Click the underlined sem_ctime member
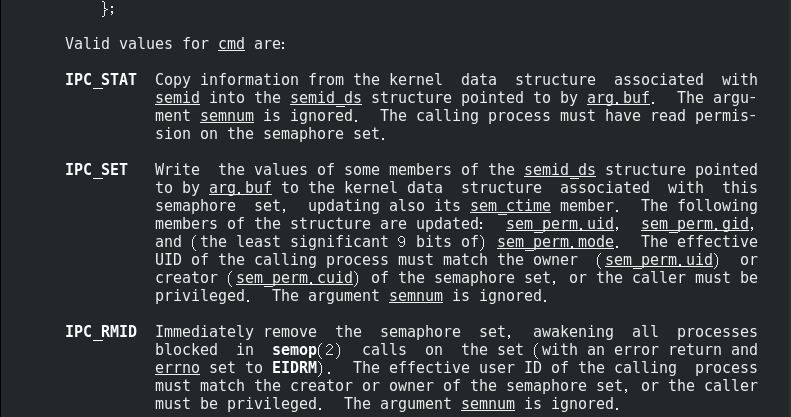Image resolution: width=791 pixels, height=417 pixels. coord(510,206)
